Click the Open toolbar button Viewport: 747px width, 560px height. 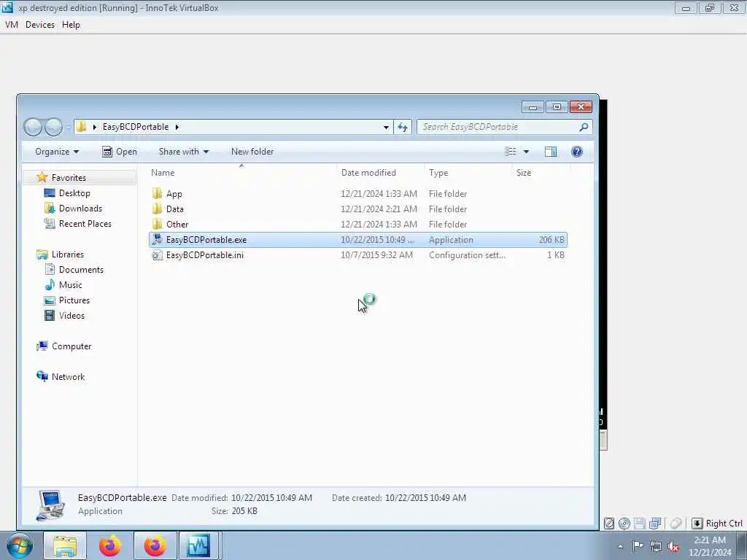[x=120, y=152]
